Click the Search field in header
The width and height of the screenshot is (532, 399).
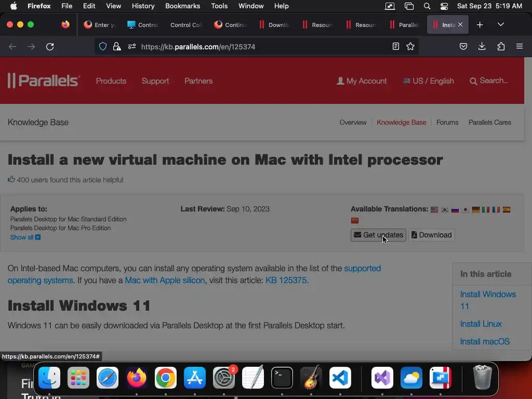click(489, 81)
